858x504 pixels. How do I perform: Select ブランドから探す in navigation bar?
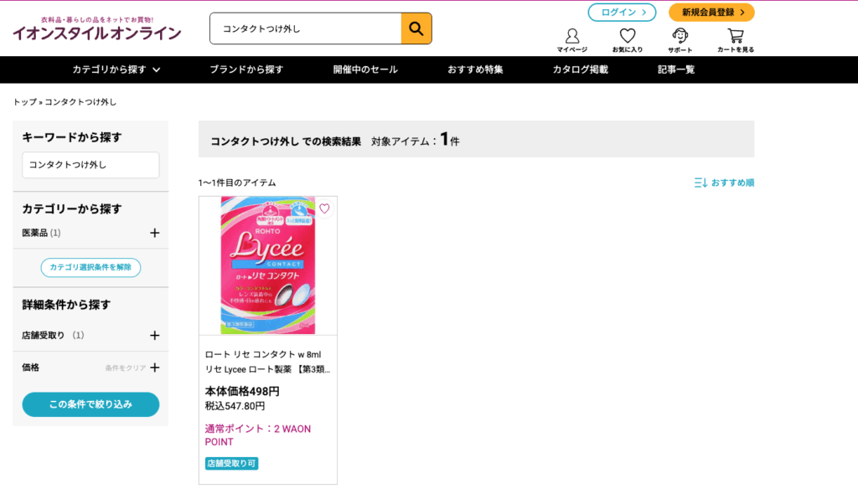(246, 69)
